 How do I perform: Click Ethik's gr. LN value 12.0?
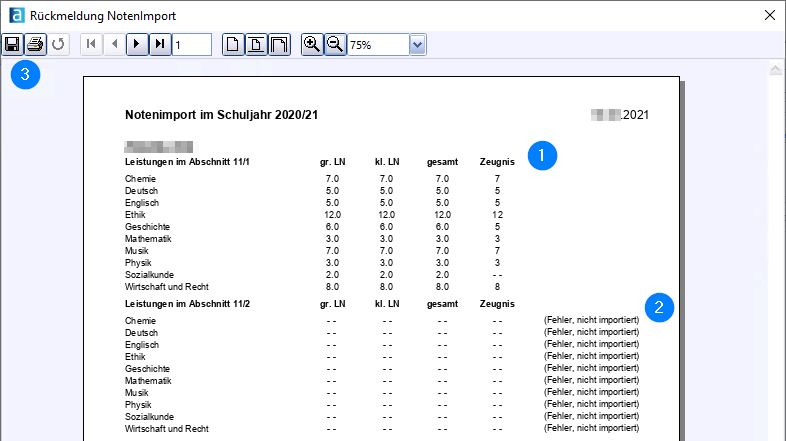tap(332, 215)
